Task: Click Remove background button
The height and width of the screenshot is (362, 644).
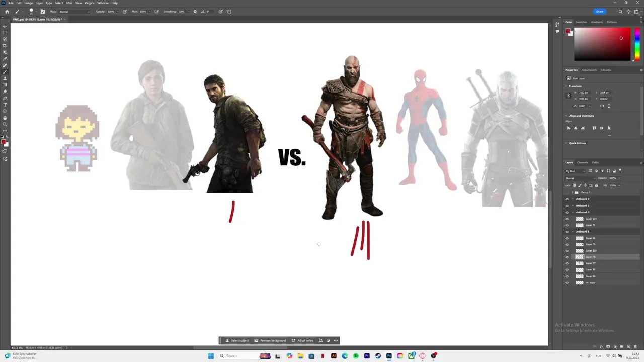Action: pyautogui.click(x=270, y=340)
